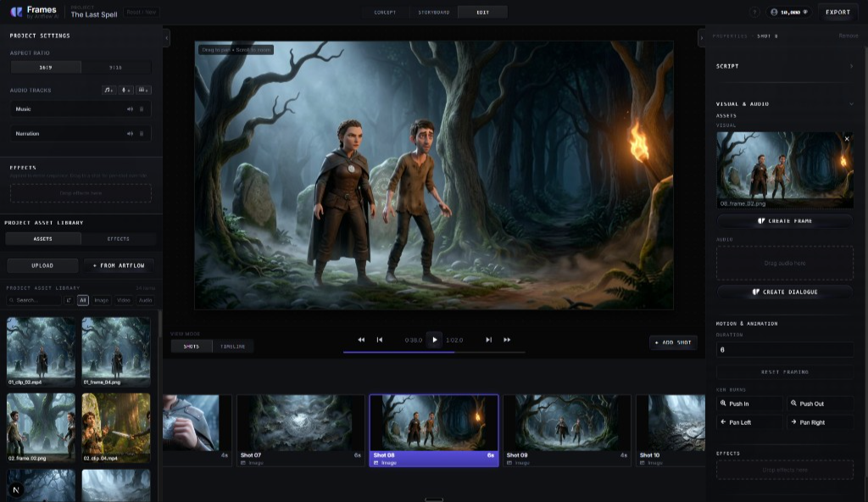Add a voice microphone audio track
The image size is (868, 502).
[x=126, y=90]
